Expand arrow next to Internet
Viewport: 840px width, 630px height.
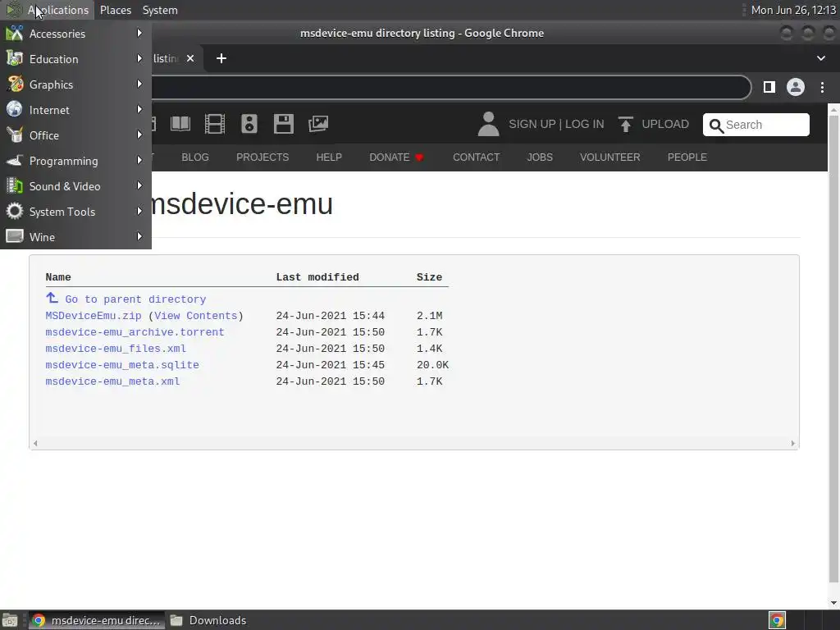tap(139, 109)
